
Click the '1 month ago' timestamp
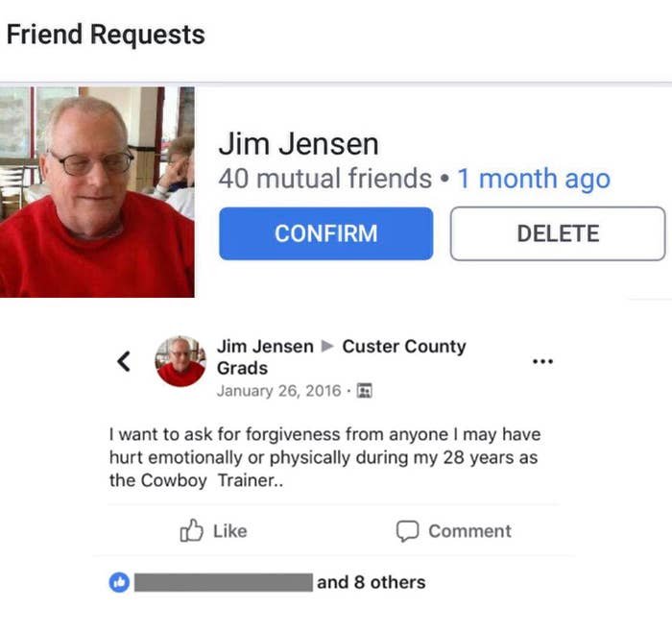tap(534, 179)
